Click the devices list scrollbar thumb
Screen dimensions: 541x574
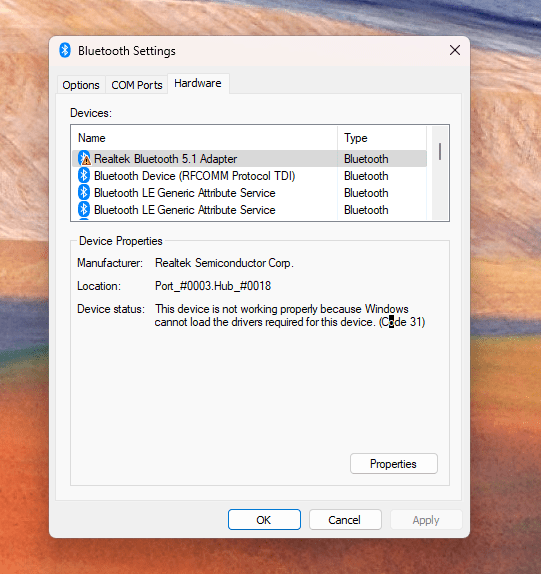(440, 151)
